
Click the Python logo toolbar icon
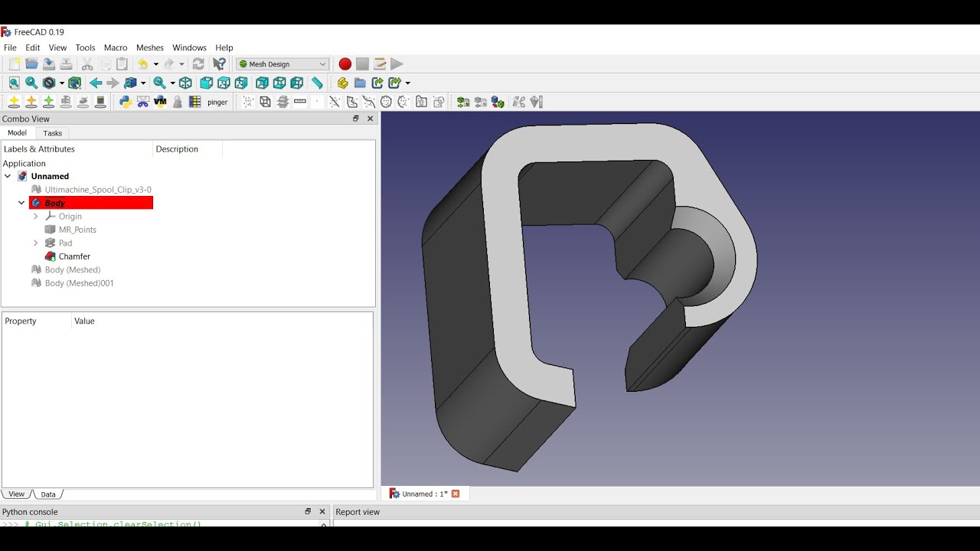(x=126, y=102)
